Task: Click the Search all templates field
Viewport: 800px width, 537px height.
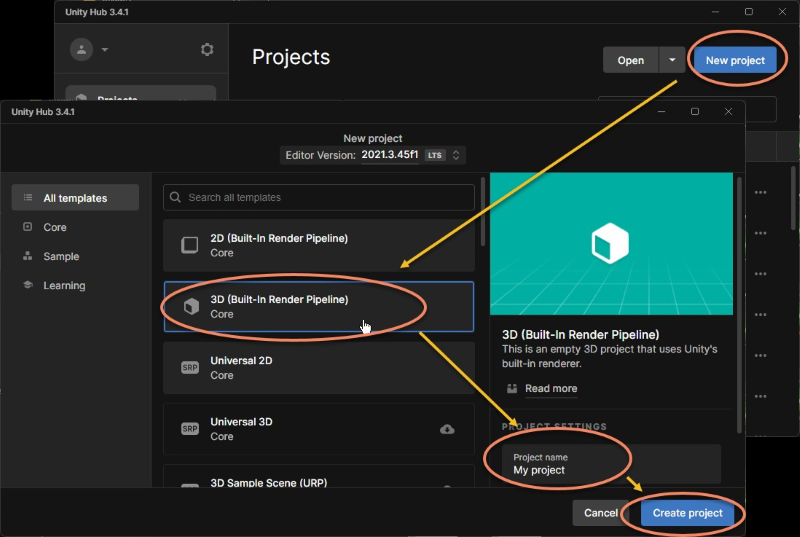Action: (318, 197)
